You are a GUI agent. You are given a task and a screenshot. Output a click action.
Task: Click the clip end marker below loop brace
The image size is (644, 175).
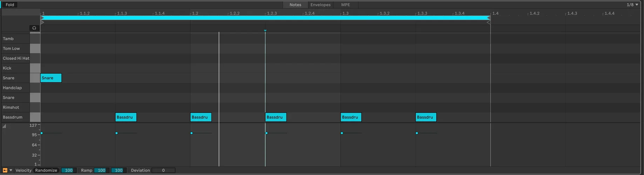(x=488, y=22)
